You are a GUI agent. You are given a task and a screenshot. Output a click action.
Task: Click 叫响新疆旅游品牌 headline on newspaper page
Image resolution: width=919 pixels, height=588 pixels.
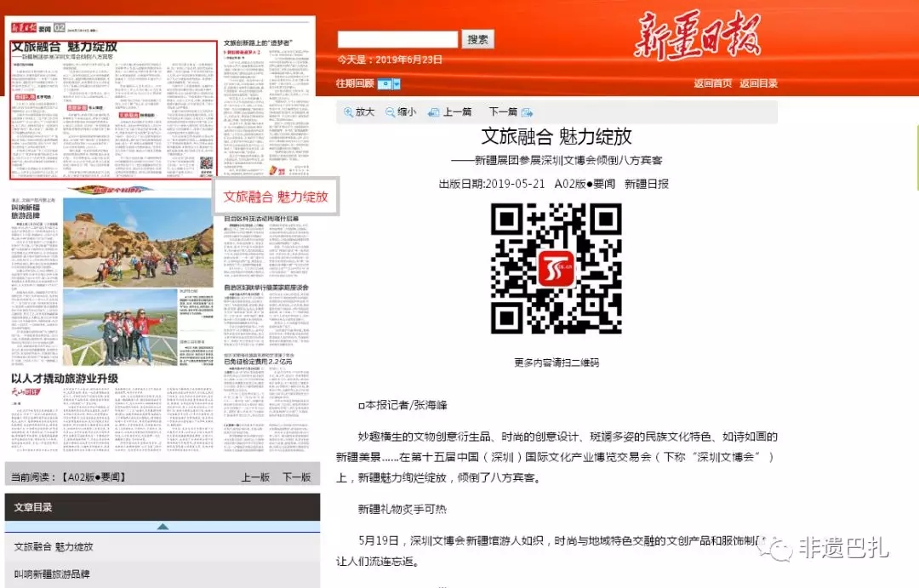point(26,212)
